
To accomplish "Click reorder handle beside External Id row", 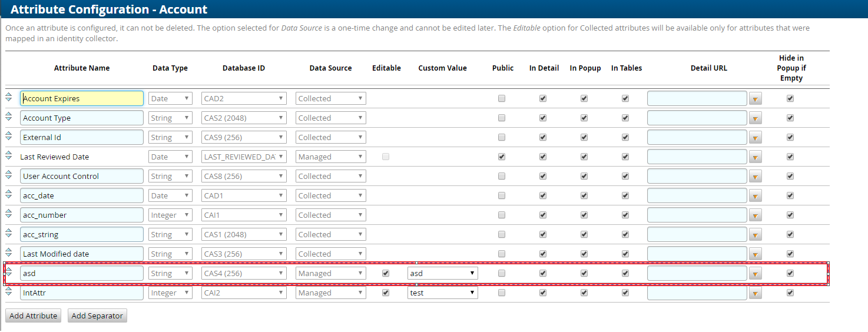I will 9,137.
